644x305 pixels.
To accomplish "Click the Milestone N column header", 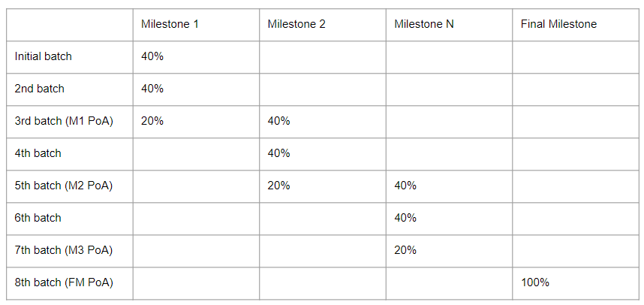I will [424, 24].
